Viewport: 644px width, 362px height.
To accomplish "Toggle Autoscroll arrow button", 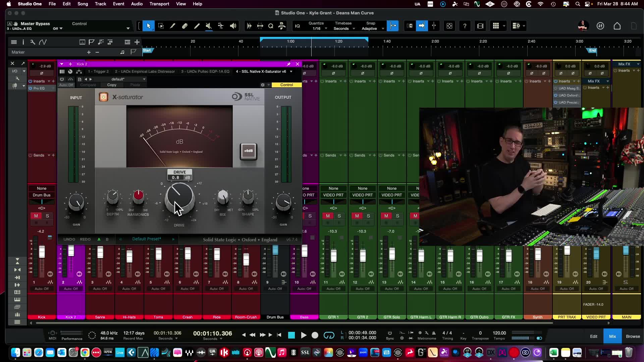I will point(422,26).
